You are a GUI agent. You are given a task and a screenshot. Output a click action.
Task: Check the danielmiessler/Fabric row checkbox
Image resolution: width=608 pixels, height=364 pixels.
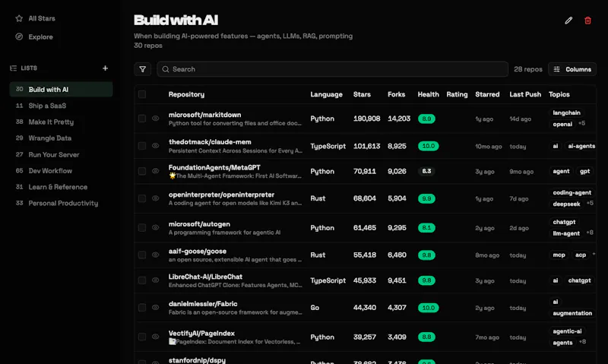(142, 308)
